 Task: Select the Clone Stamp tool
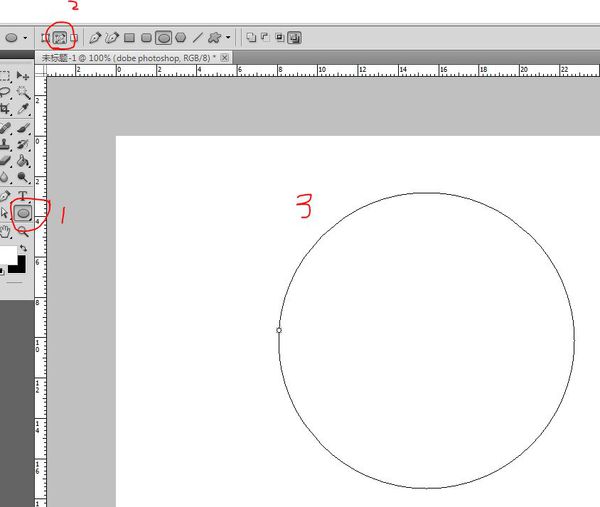coord(4,144)
